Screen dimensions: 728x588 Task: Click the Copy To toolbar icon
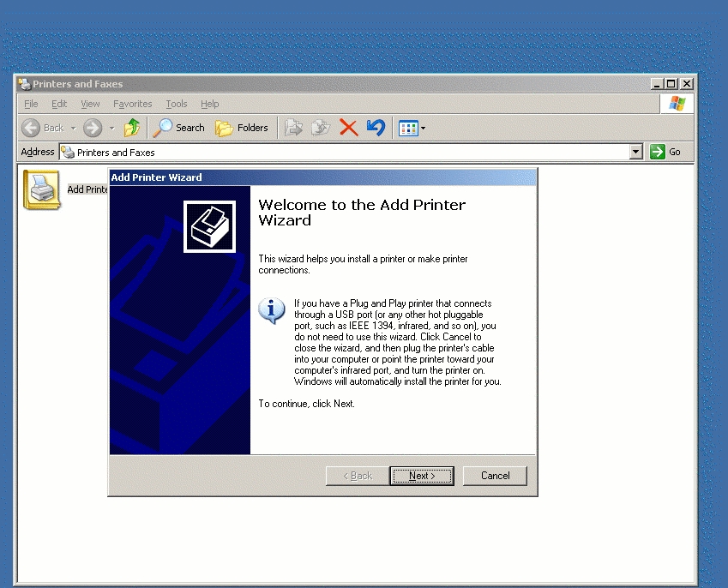[x=321, y=128]
